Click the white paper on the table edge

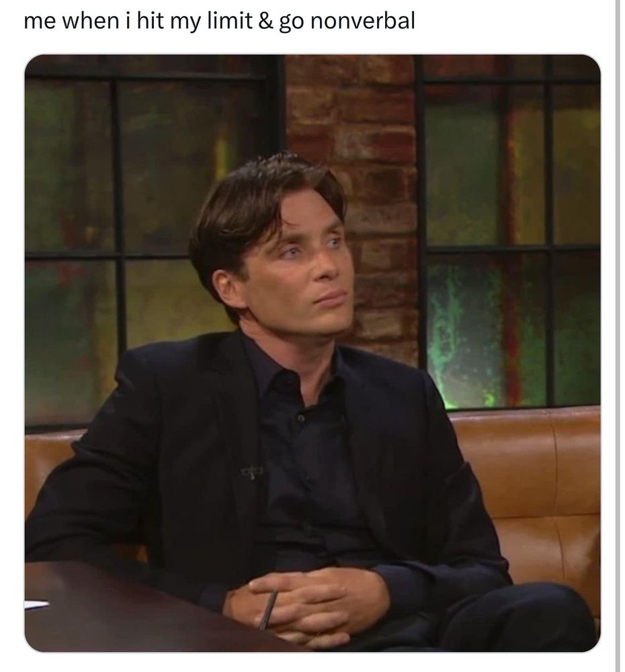[x=36, y=604]
